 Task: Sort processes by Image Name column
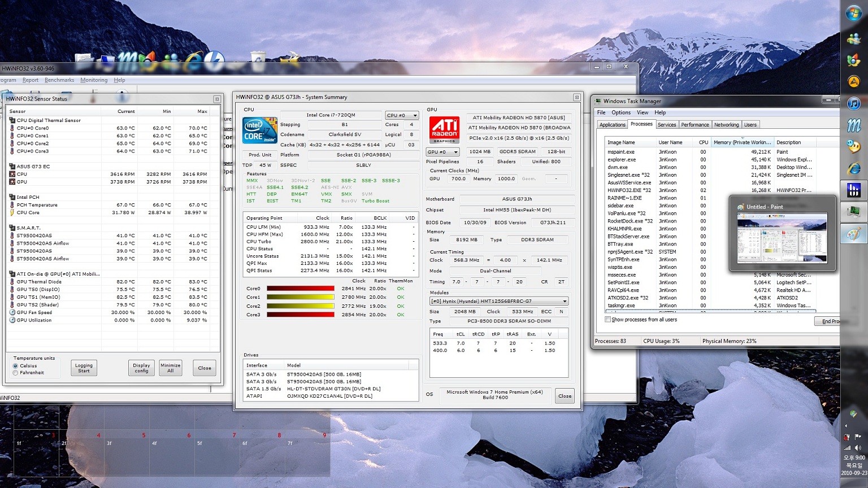point(630,142)
